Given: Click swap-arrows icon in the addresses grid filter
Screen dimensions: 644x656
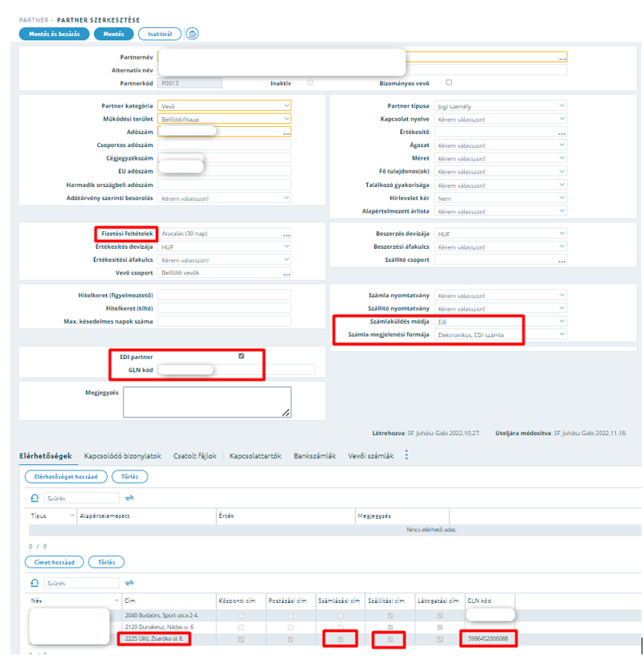Looking at the screenshot, I should (129, 583).
